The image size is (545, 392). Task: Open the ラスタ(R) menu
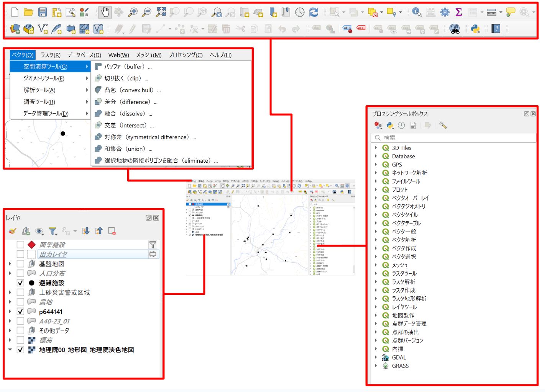(x=50, y=55)
